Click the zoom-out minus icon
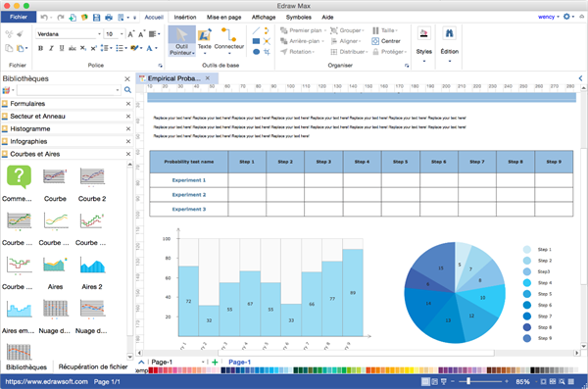The height and width of the screenshot is (389, 588). (x=453, y=381)
